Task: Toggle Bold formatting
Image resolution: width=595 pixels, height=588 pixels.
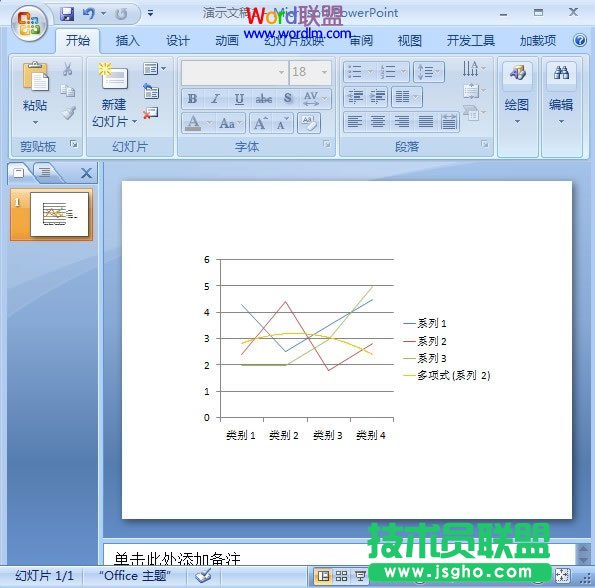Action: pos(192,99)
